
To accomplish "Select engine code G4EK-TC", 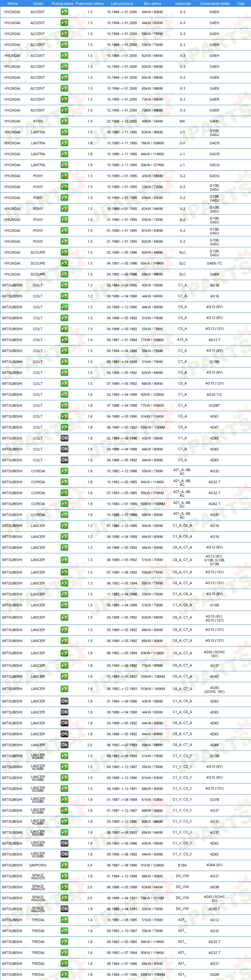I will (214, 263).
